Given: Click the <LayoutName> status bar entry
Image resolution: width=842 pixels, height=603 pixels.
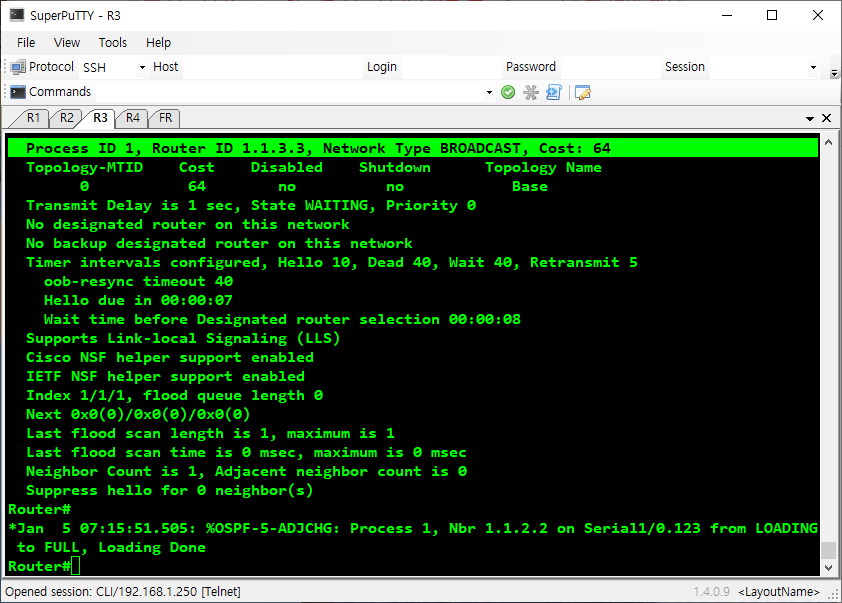Looking at the screenshot, I should (x=779, y=592).
